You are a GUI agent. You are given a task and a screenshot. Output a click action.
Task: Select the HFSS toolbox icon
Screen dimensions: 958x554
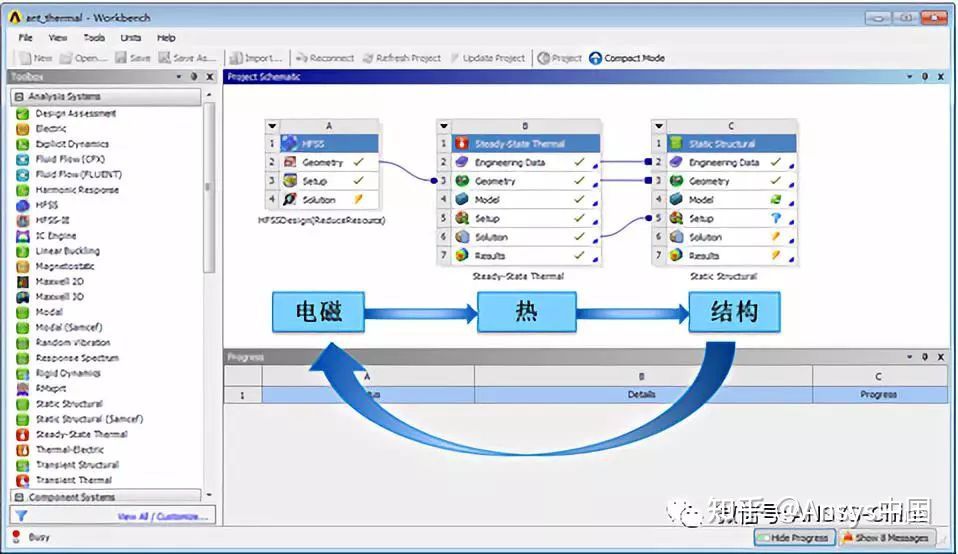coord(23,205)
